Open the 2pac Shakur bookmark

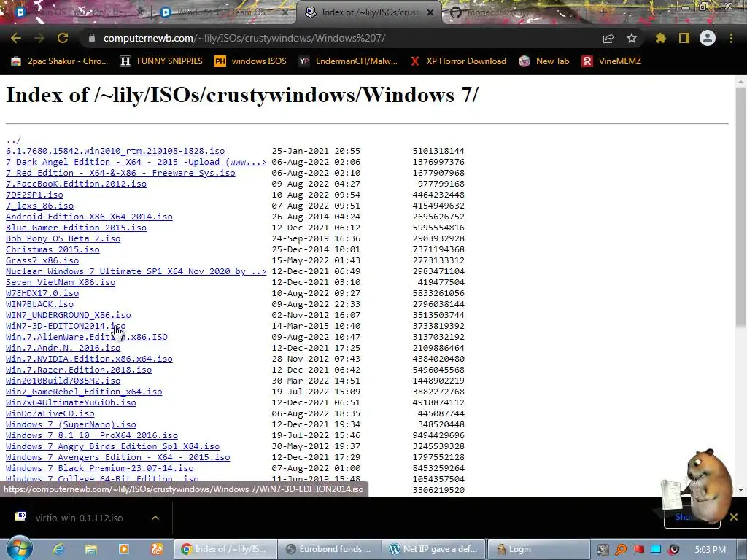tap(60, 61)
